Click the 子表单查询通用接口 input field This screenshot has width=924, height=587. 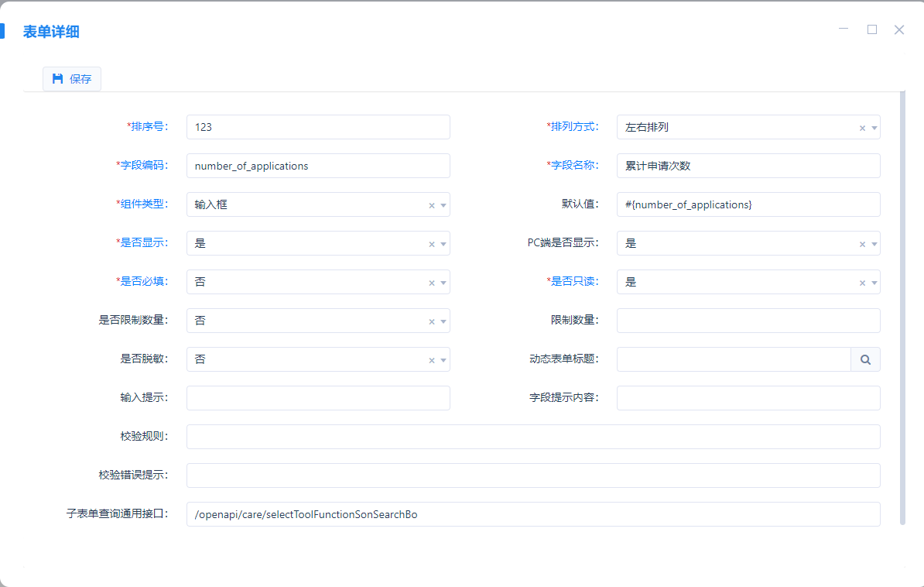click(x=532, y=514)
